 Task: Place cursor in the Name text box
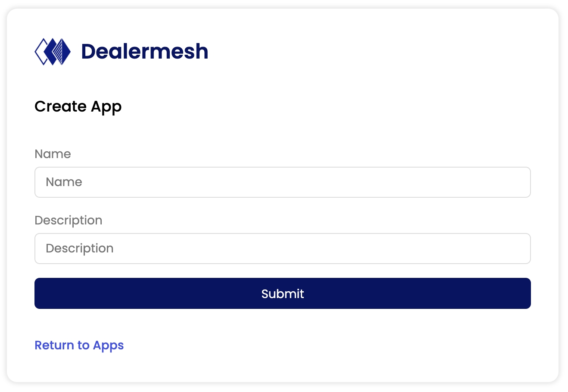(x=282, y=182)
